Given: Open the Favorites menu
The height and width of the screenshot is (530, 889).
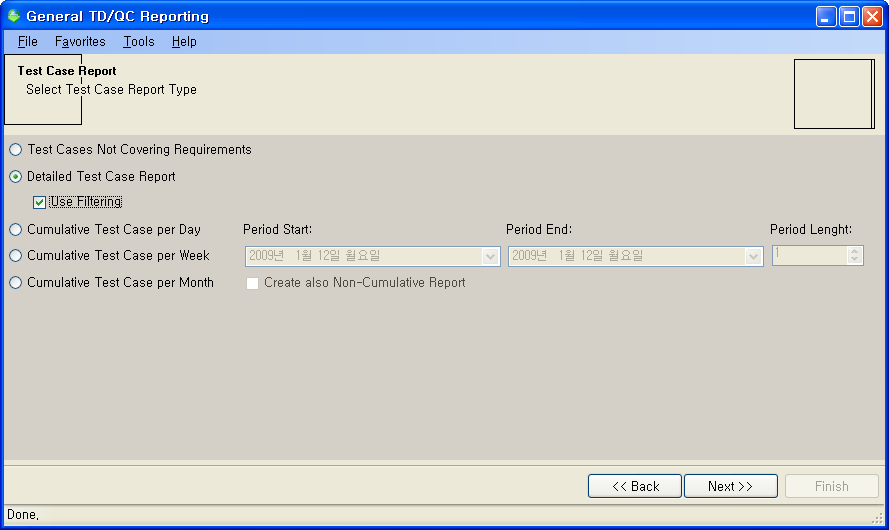Looking at the screenshot, I should click(x=80, y=41).
